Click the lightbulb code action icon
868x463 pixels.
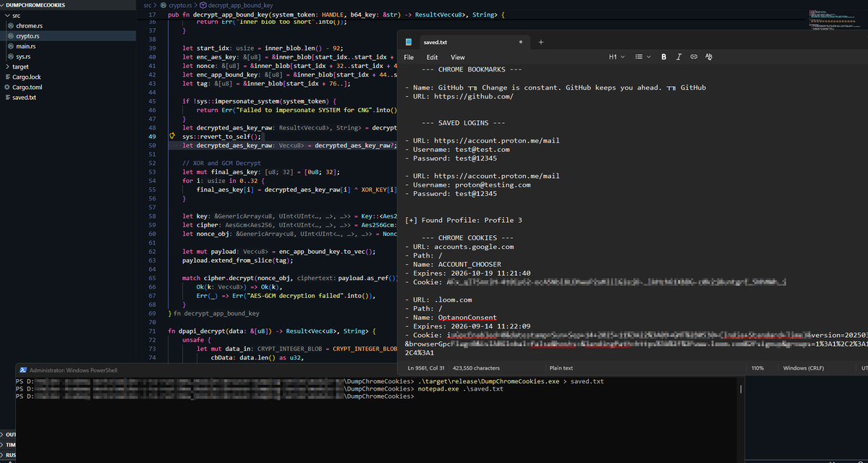click(x=171, y=136)
